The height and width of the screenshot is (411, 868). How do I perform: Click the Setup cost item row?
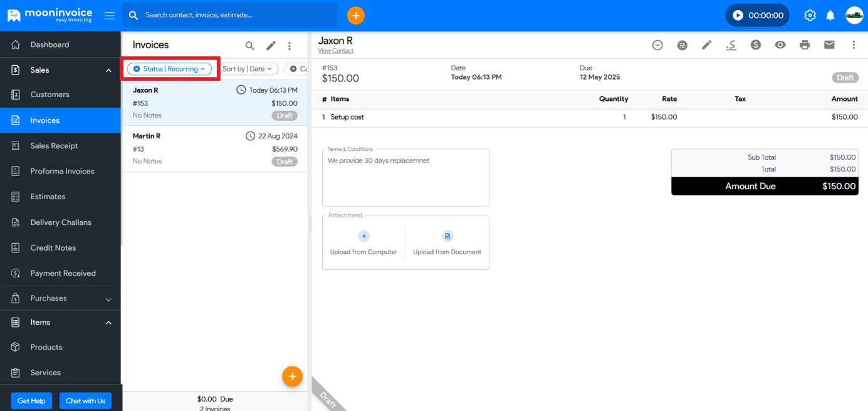(589, 117)
